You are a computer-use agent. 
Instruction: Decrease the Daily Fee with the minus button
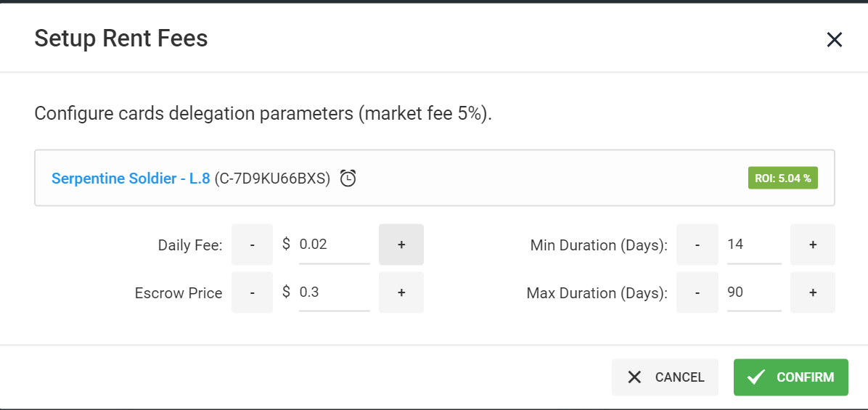tap(252, 245)
